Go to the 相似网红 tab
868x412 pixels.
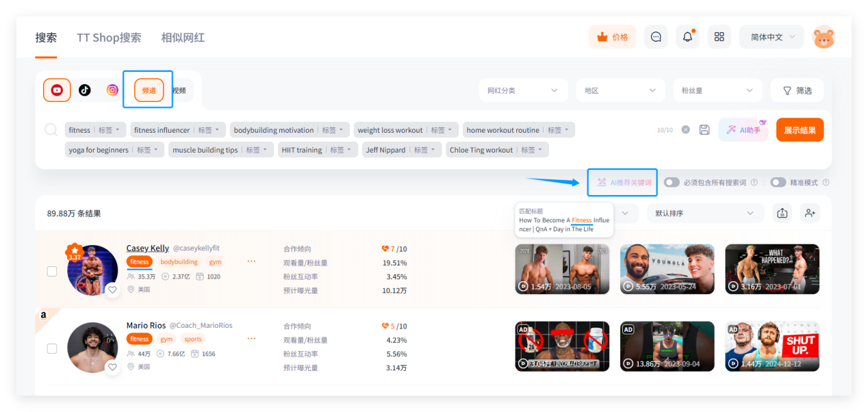183,38
